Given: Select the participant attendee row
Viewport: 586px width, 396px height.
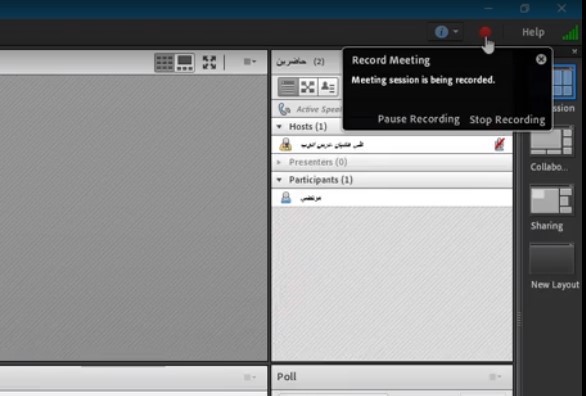Looking at the screenshot, I should pyautogui.click(x=392, y=198).
